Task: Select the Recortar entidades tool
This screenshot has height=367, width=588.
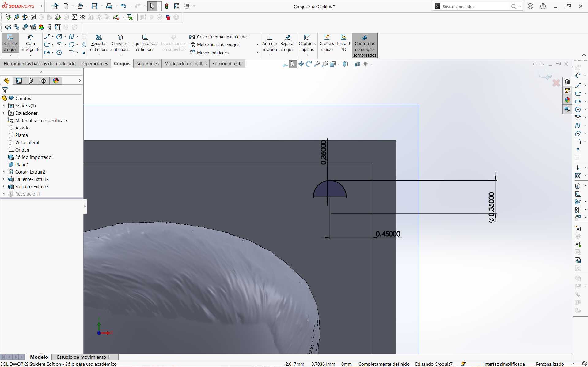Action: coord(99,43)
